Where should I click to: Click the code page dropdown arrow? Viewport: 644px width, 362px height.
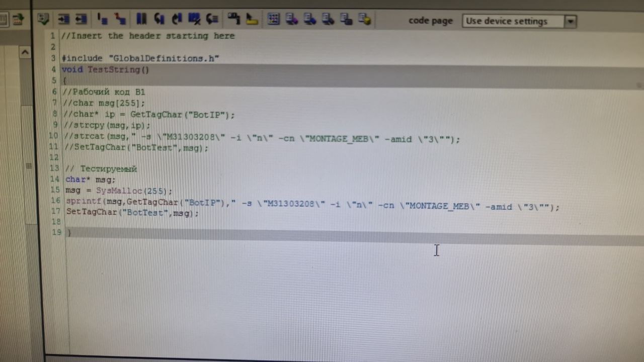570,21
